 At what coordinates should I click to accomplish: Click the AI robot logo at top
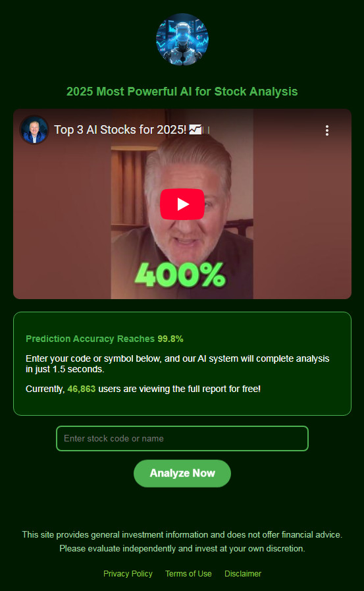(182, 39)
